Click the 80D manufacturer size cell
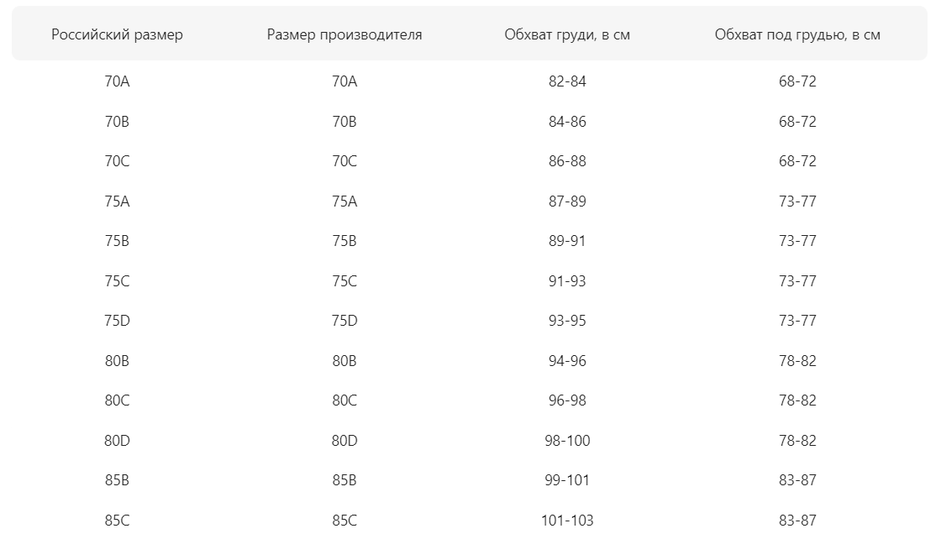941x560 pixels. (x=344, y=441)
